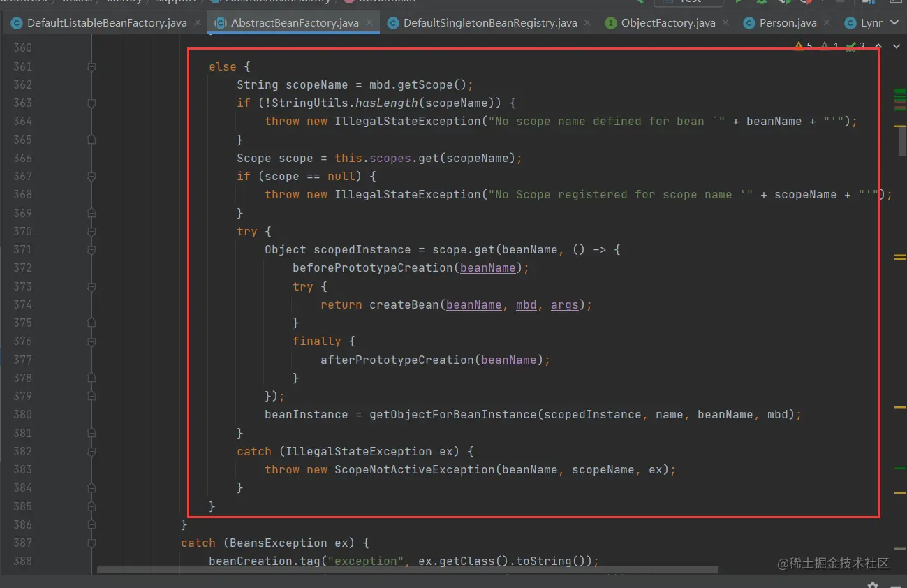This screenshot has width=907, height=588.
Task: Click underlined beanName in afterPrototypeCreation call
Action: (x=509, y=360)
